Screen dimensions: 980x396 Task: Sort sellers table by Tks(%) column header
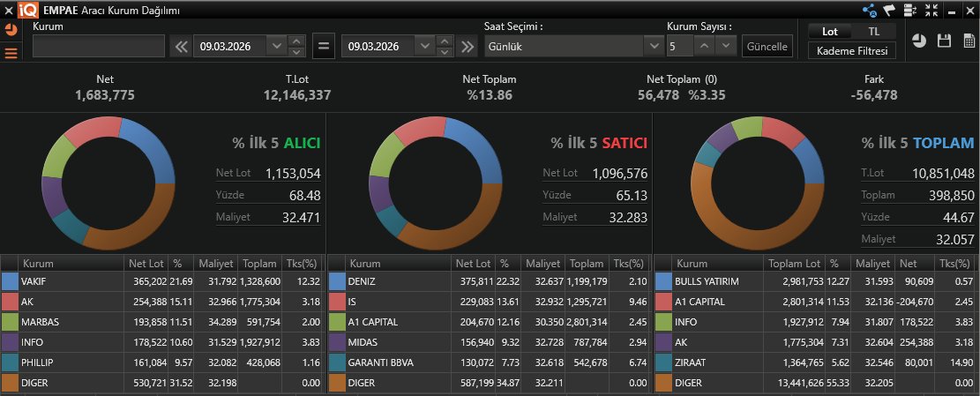pyautogui.click(x=627, y=264)
